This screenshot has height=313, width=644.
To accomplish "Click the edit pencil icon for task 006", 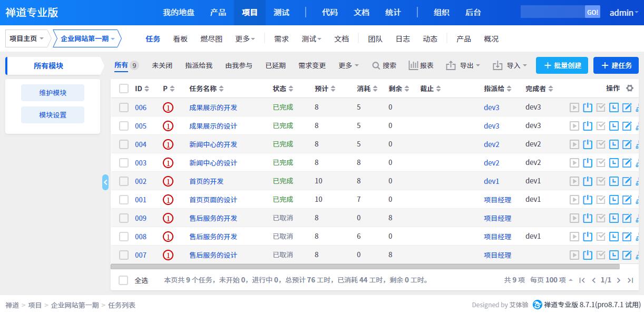I will [627, 107].
